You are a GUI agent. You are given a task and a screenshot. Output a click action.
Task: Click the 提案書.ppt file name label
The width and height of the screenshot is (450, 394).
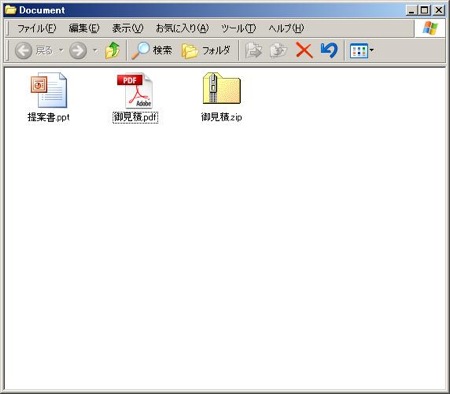tap(49, 117)
